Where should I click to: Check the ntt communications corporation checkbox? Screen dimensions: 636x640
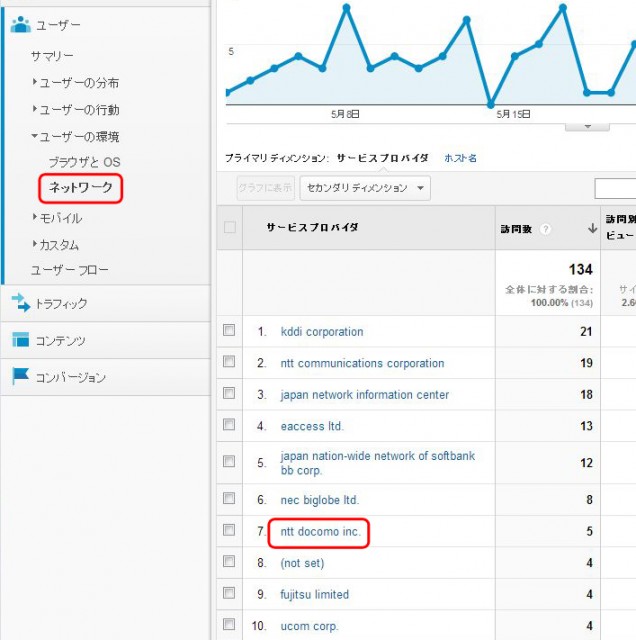(x=229, y=362)
